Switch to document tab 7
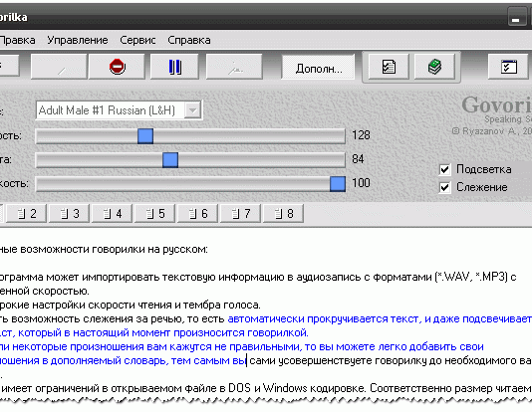Screen dimensions: 532x412 240,213
